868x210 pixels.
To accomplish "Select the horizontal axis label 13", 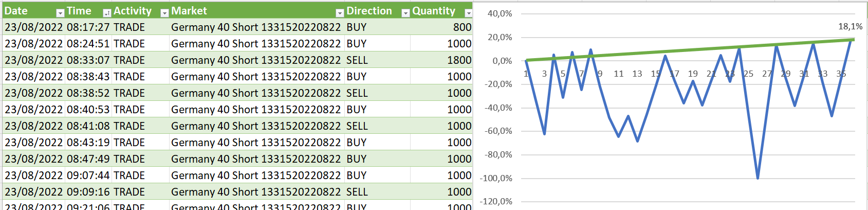I will point(637,74).
